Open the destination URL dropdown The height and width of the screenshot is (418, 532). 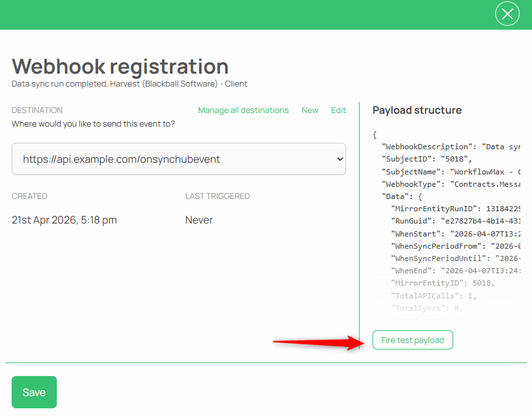(x=179, y=159)
